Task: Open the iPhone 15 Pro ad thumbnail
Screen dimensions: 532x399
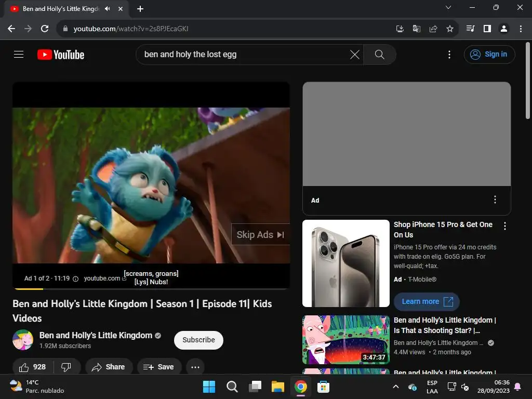Action: point(345,263)
